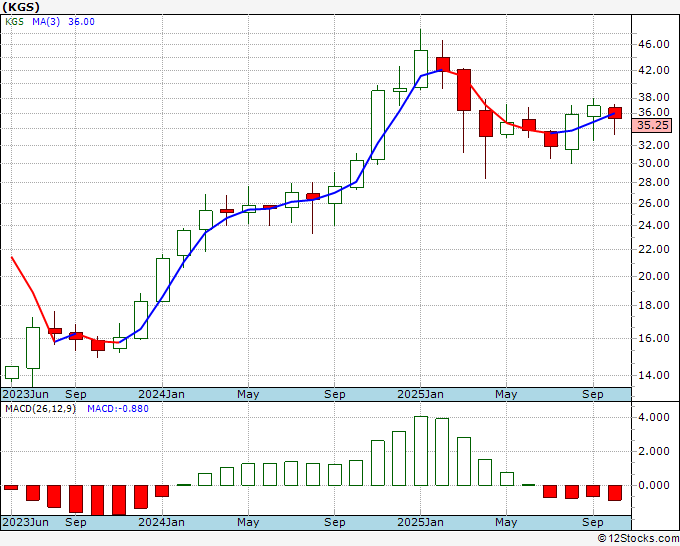Image resolution: width=680 pixels, height=546 pixels.
Task: Click the (KGS) ticker title at top
Action: (22, 8)
